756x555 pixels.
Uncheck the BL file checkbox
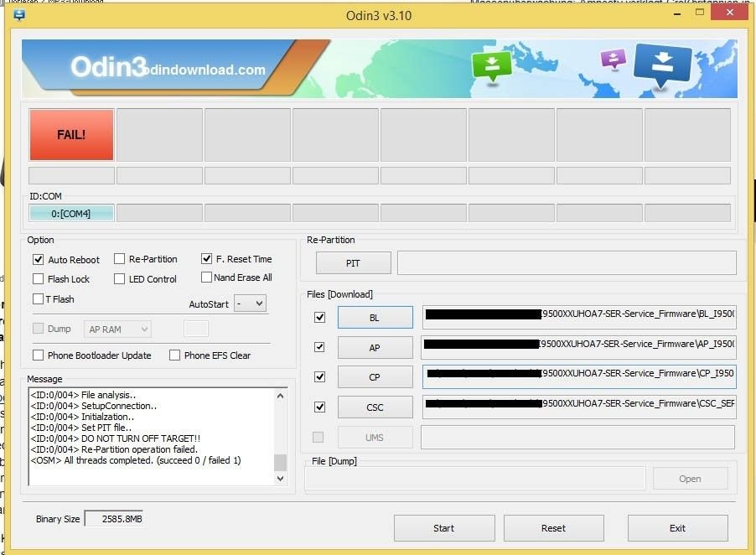point(319,317)
